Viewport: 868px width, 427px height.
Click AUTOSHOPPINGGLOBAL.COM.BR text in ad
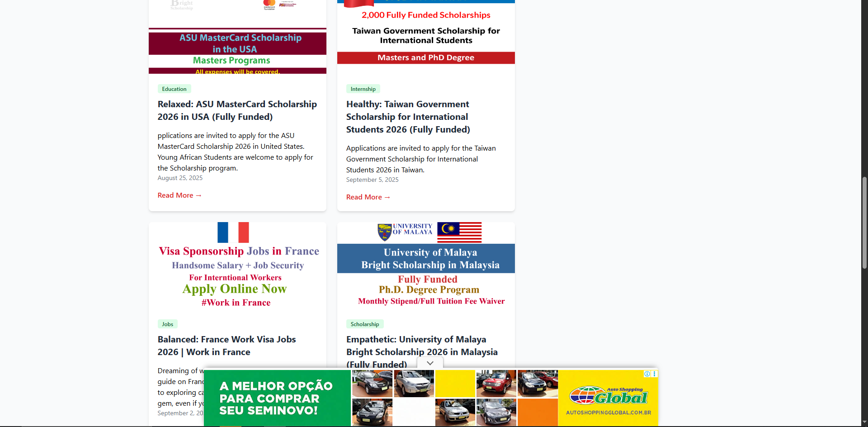[x=609, y=413]
